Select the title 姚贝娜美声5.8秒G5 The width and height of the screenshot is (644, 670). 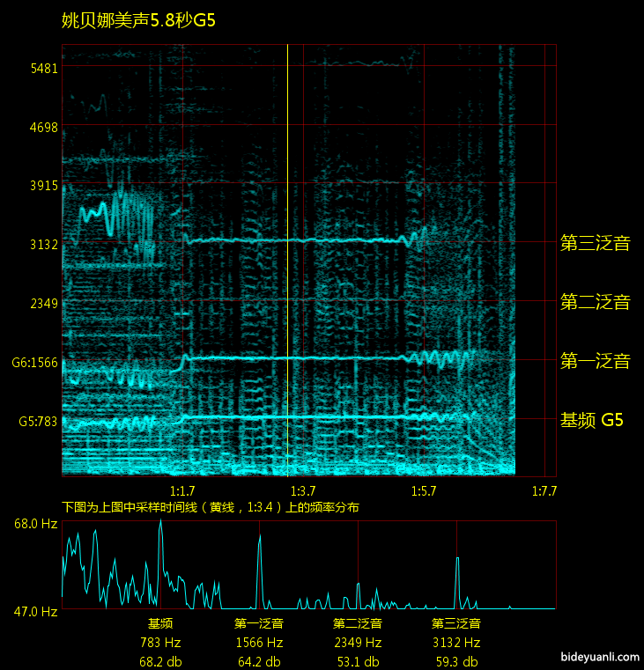(x=138, y=21)
